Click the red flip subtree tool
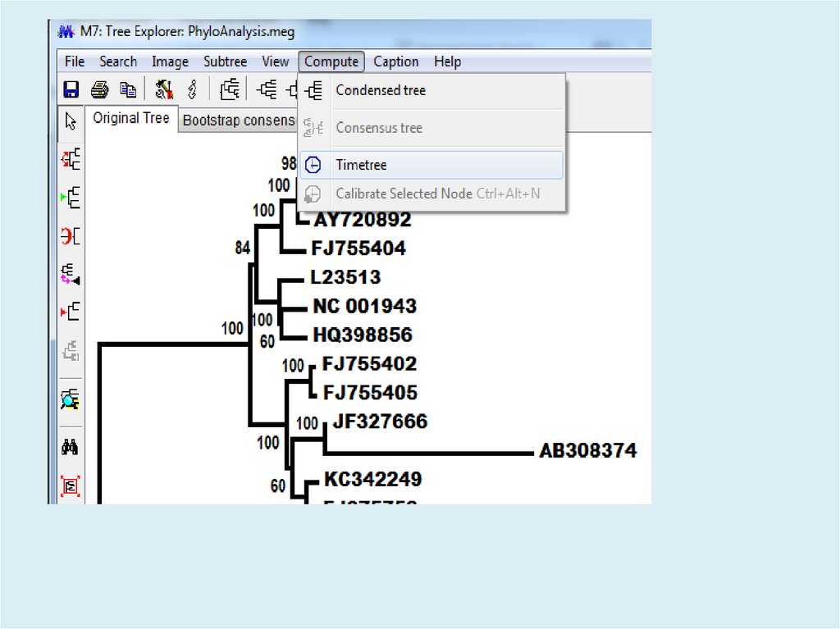Image resolution: width=840 pixels, height=629 pixels. point(71,236)
